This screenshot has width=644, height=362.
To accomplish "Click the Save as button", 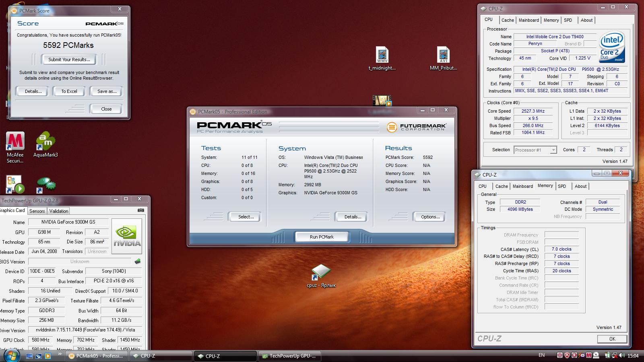I will click(107, 91).
